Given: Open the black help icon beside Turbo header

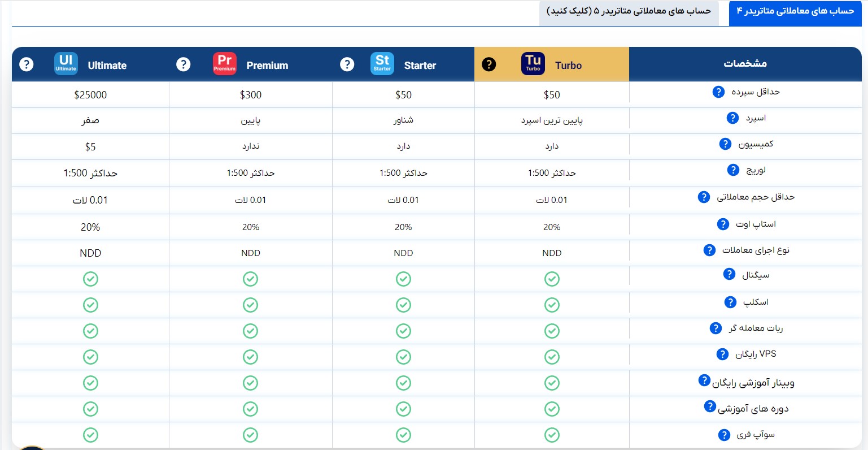Looking at the screenshot, I should coord(489,64).
